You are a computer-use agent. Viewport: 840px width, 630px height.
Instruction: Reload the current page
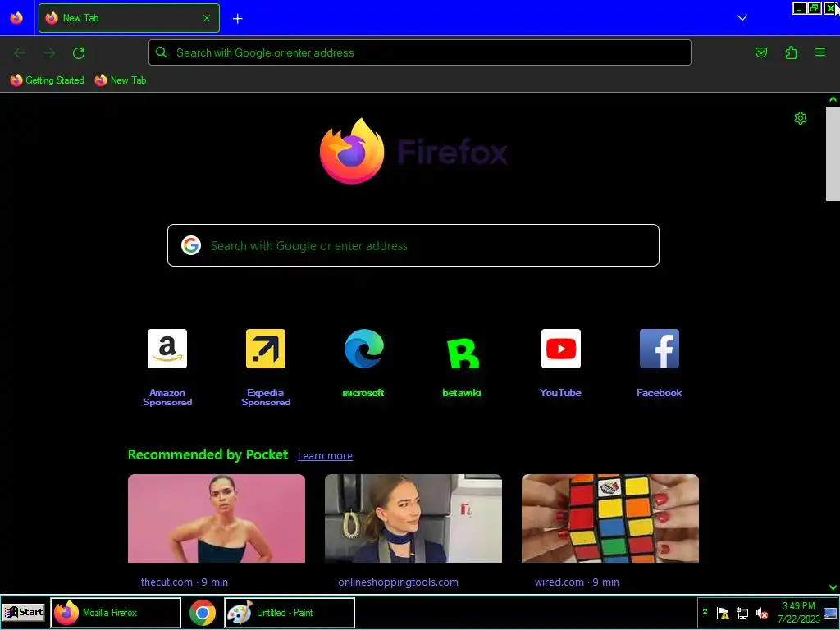pyautogui.click(x=79, y=52)
